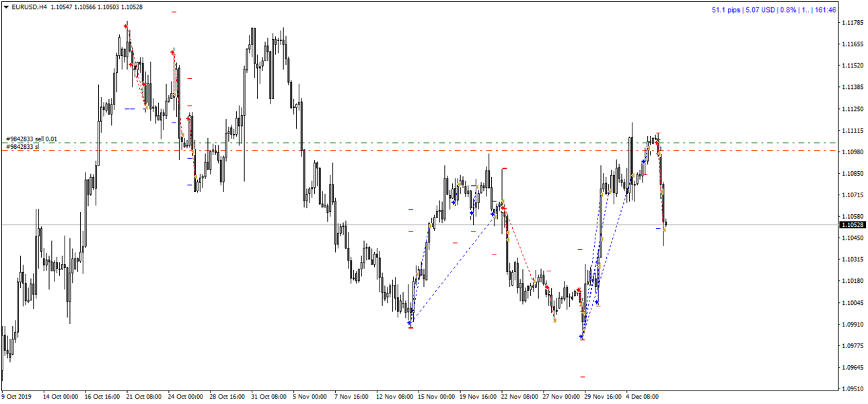Click the 12 Nov 08:00 time label

coord(394,397)
